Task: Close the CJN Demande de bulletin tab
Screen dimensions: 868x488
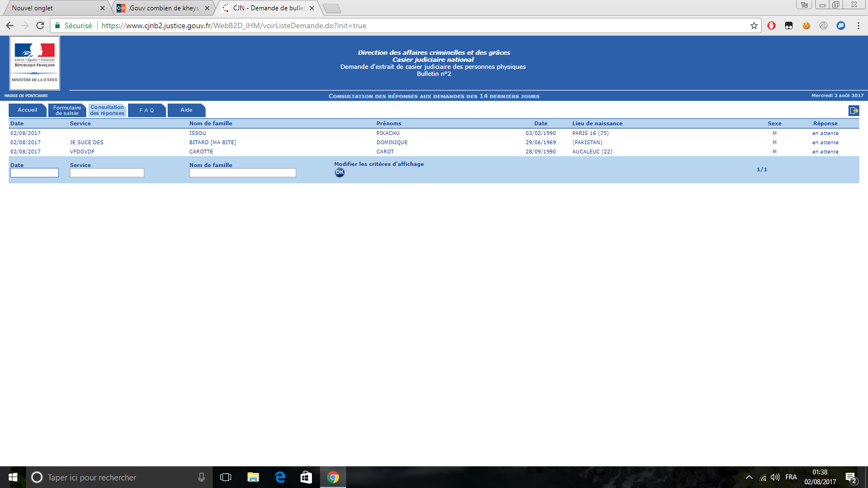Action: click(312, 8)
